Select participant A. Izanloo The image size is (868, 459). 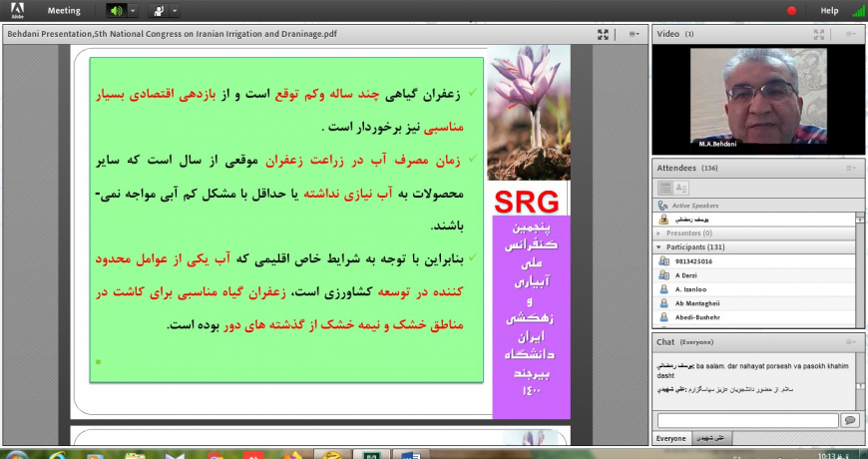coord(754,289)
